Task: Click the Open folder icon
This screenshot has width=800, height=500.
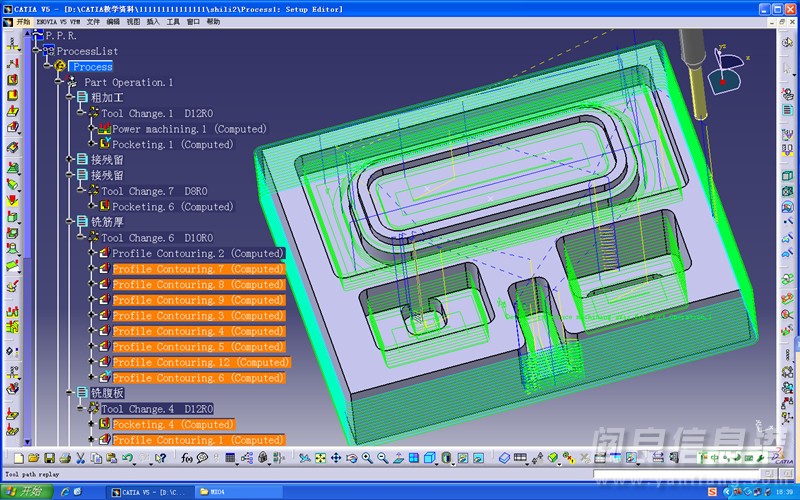Action: click(x=34, y=458)
